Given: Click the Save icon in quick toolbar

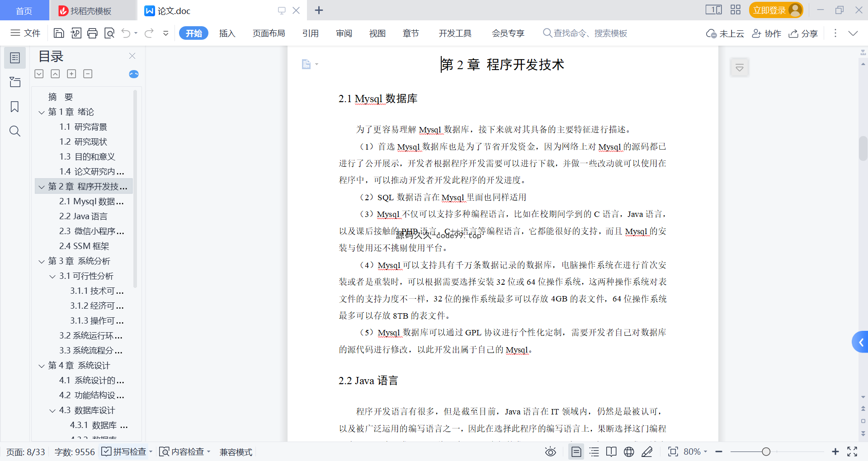Looking at the screenshot, I should pos(59,33).
